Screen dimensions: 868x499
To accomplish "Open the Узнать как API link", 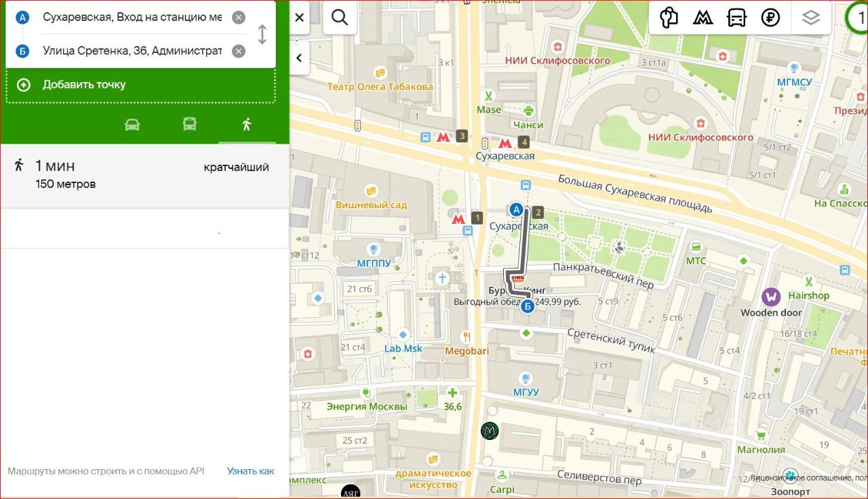I will [251, 471].
